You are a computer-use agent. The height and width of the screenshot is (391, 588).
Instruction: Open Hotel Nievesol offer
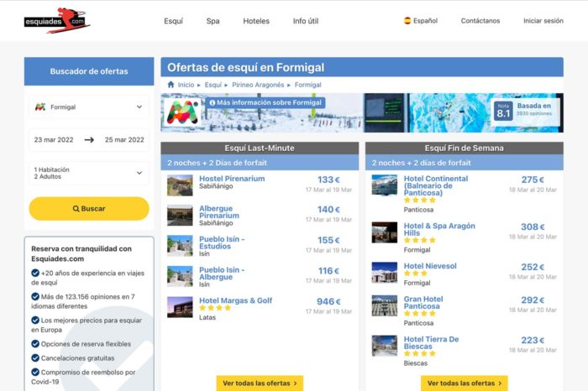[430, 266]
